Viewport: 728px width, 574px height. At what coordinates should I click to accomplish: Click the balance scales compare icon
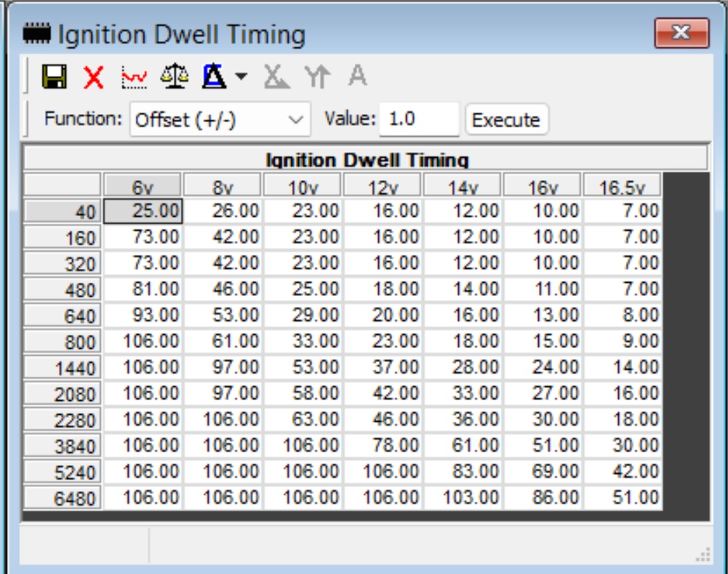coord(173,76)
